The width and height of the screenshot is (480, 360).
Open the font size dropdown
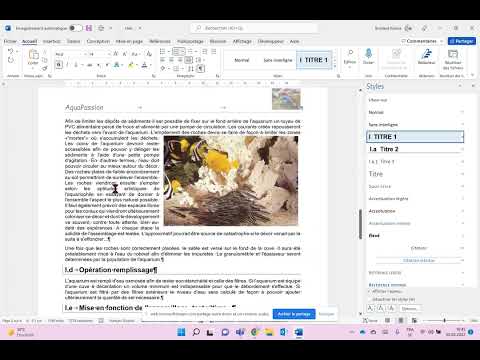click(x=109, y=54)
